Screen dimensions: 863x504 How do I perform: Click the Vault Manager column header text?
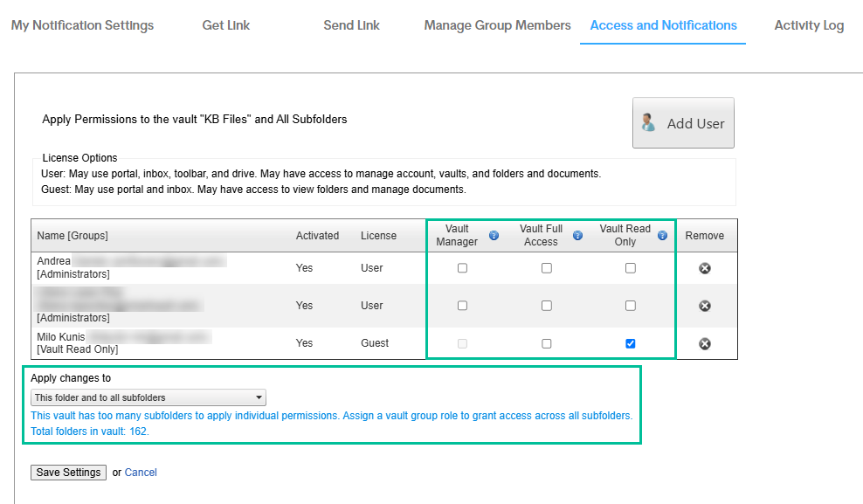coord(457,236)
